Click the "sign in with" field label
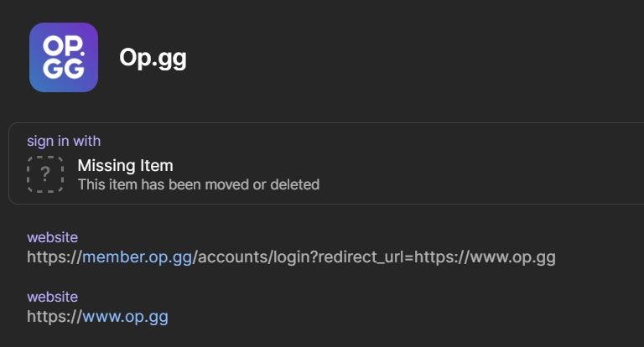The height and width of the screenshot is (347, 644). pyautogui.click(x=64, y=141)
